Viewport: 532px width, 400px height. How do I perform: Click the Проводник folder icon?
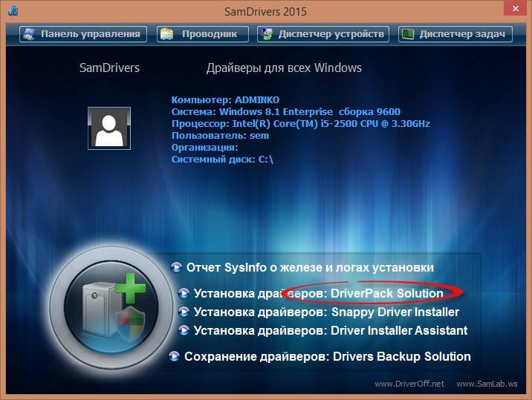(166, 34)
